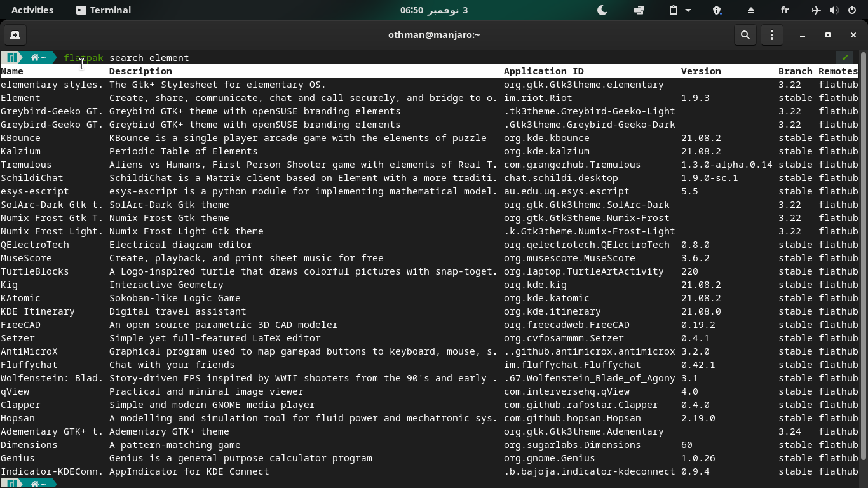This screenshot has height=488, width=868.
Task: Click the eject removable drives icon
Action: [x=750, y=10]
